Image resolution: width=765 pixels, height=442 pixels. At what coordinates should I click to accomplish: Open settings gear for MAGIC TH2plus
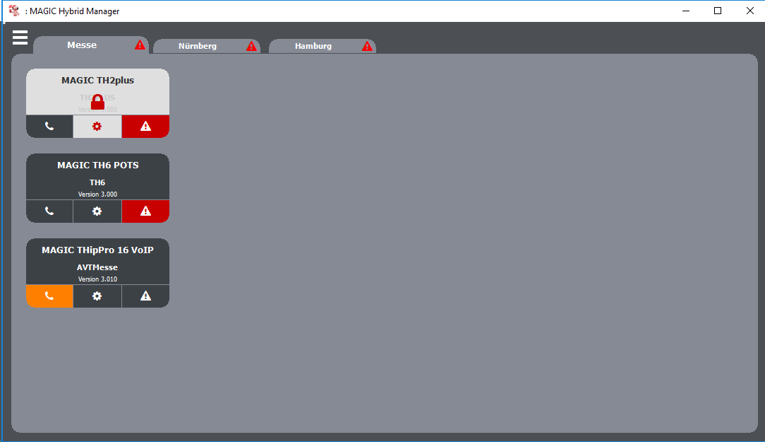pyautogui.click(x=97, y=126)
